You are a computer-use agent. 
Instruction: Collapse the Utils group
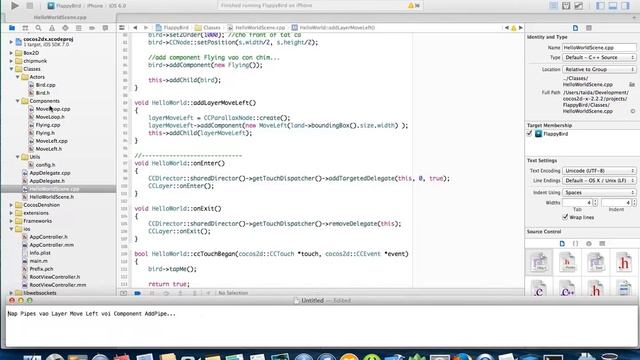[18, 157]
